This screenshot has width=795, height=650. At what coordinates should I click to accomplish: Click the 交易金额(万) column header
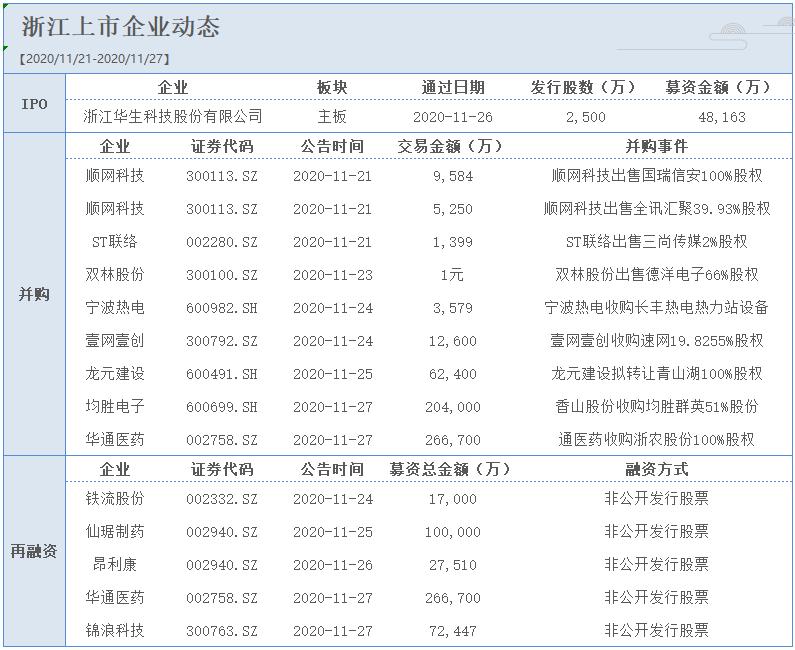pyautogui.click(x=450, y=146)
